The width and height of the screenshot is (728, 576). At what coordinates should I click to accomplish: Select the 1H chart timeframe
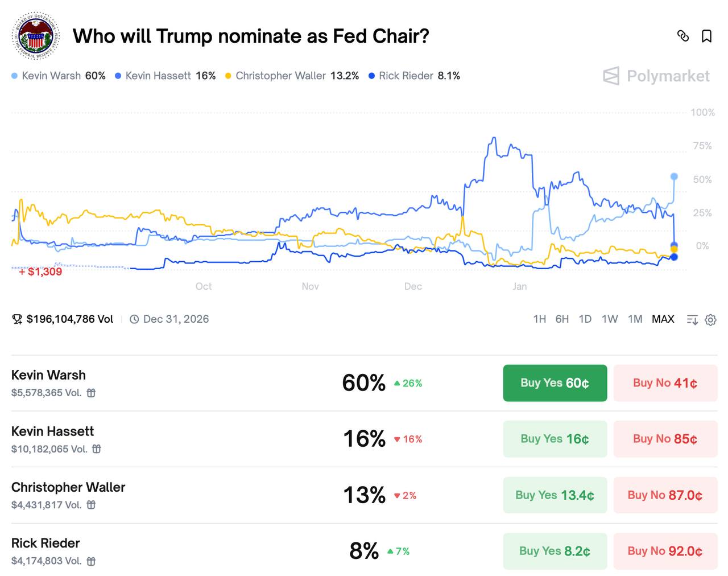(x=539, y=319)
